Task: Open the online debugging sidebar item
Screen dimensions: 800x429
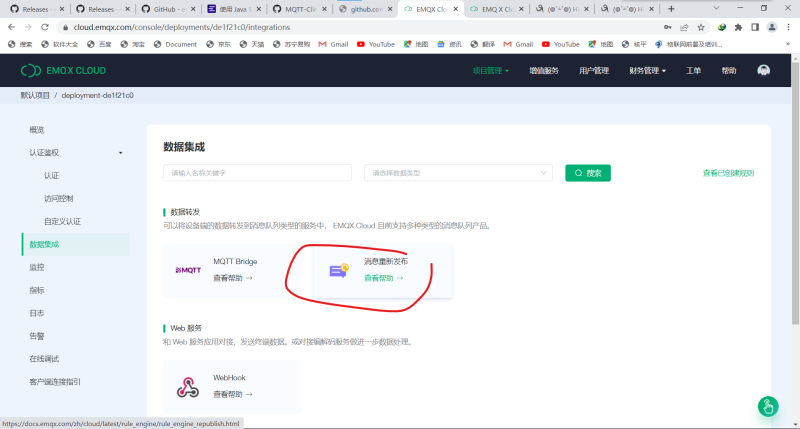Action: (x=44, y=359)
